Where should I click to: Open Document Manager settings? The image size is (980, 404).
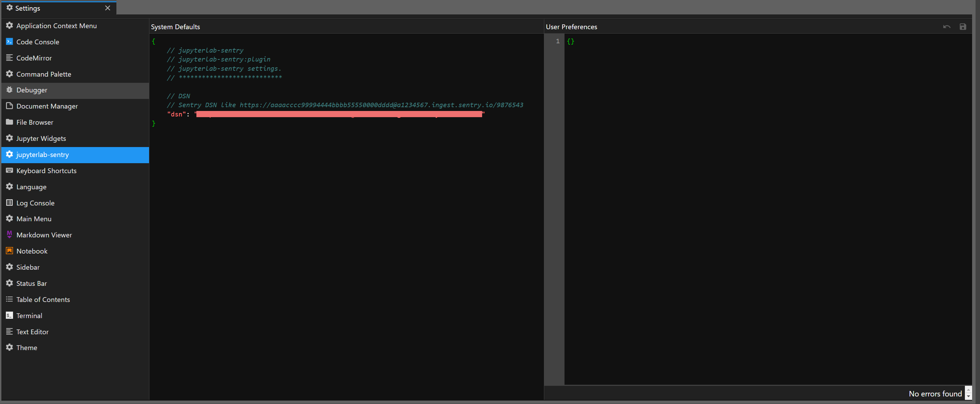[x=75, y=106]
